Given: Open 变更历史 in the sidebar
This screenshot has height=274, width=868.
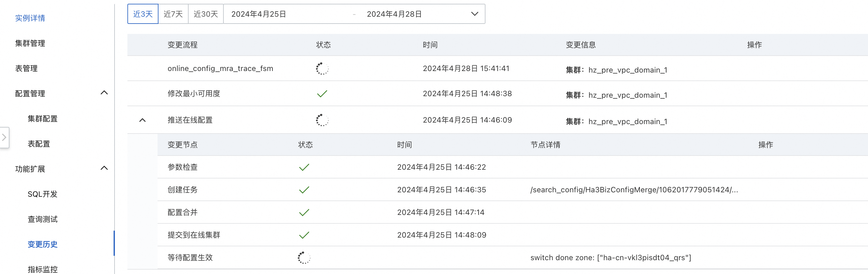Looking at the screenshot, I should (42, 244).
